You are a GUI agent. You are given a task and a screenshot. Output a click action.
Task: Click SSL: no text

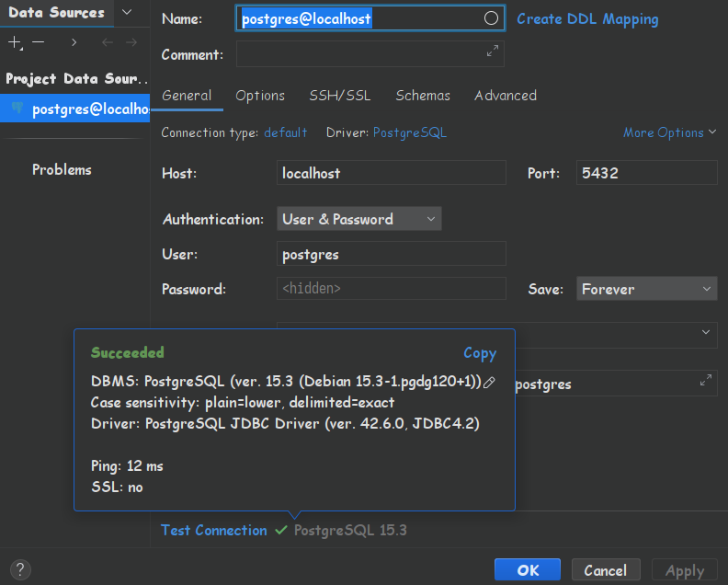[117, 487]
